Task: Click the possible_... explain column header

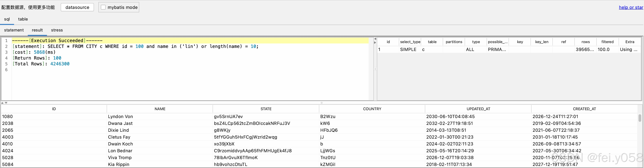Action: [x=498, y=42]
